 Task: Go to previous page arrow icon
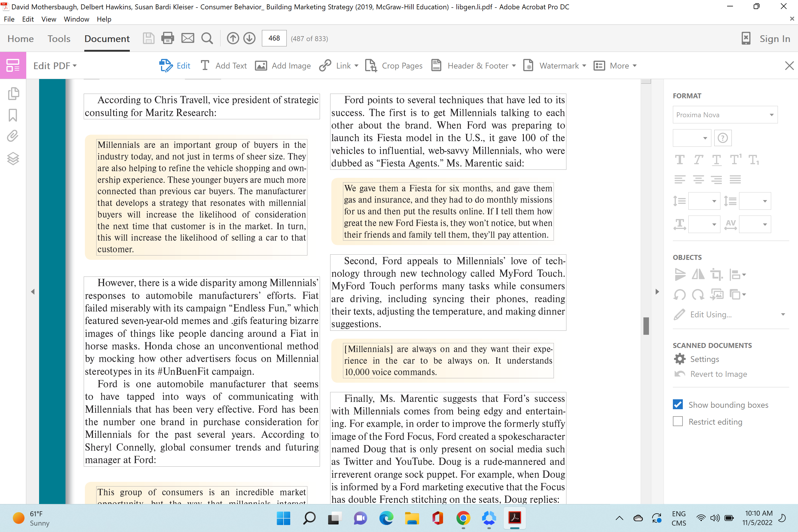tap(233, 38)
